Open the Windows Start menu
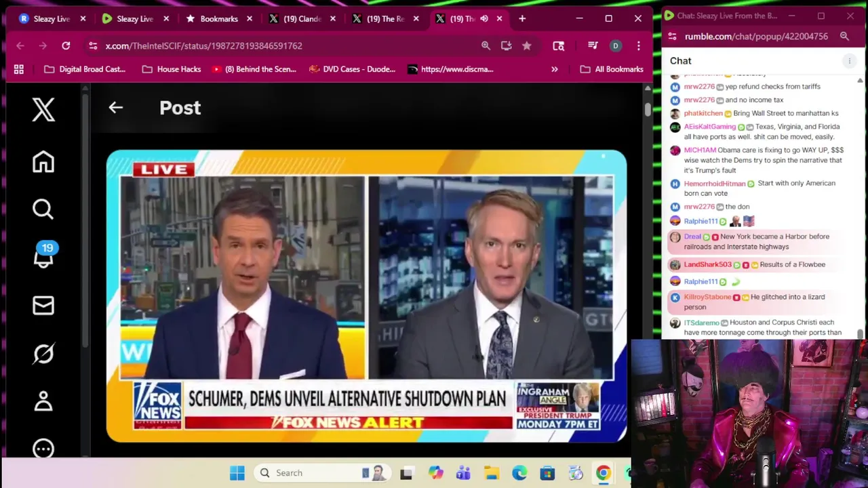The height and width of the screenshot is (488, 868). tap(237, 473)
